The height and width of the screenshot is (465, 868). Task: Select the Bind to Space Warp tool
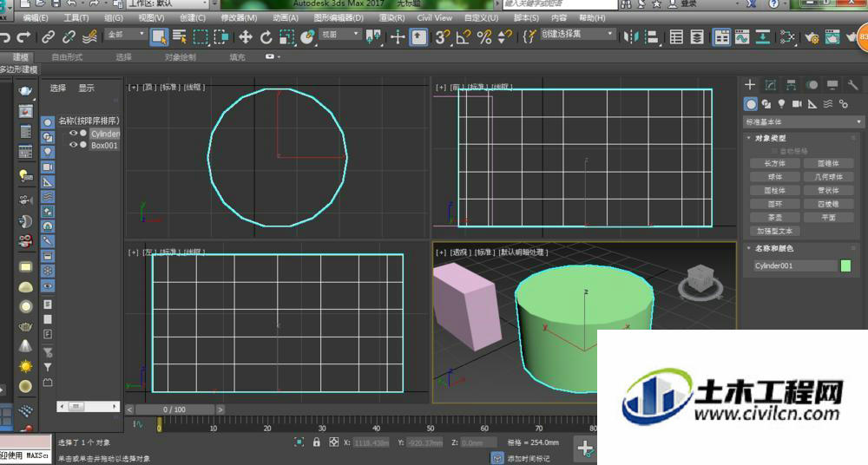click(89, 37)
